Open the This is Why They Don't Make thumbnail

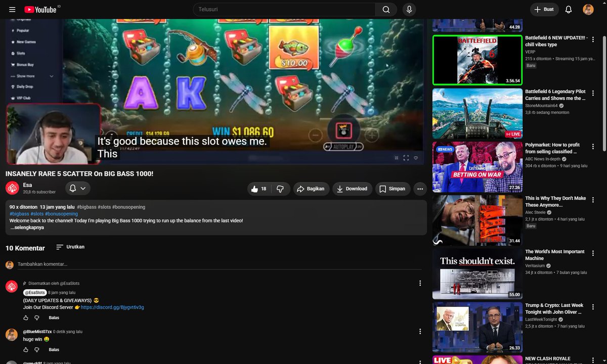tap(478, 220)
